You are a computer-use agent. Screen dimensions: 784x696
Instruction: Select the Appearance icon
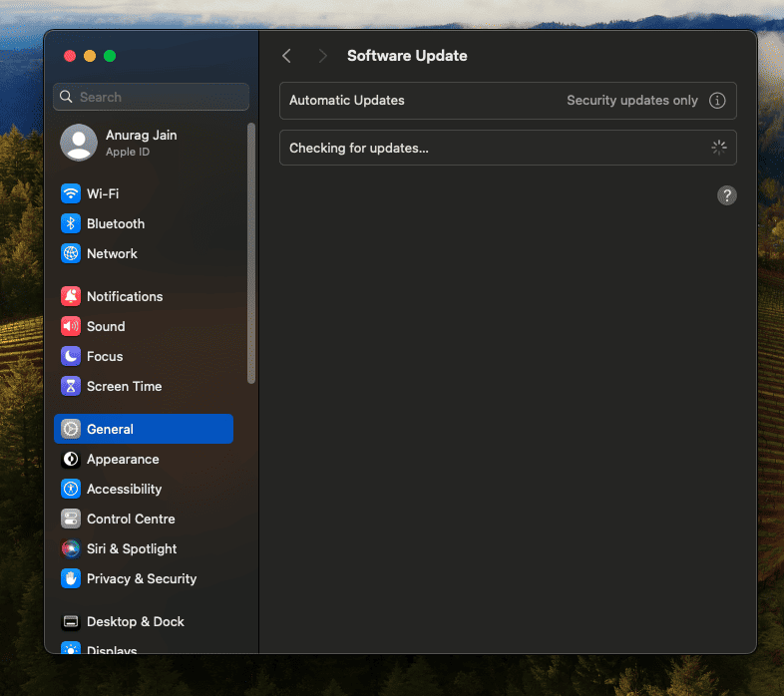coord(71,459)
